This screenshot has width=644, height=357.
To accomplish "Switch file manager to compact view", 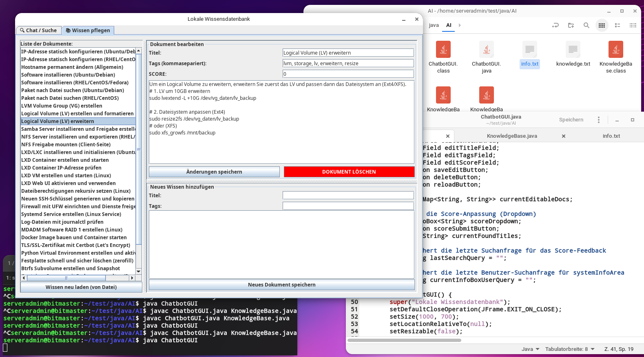I will [x=633, y=25].
